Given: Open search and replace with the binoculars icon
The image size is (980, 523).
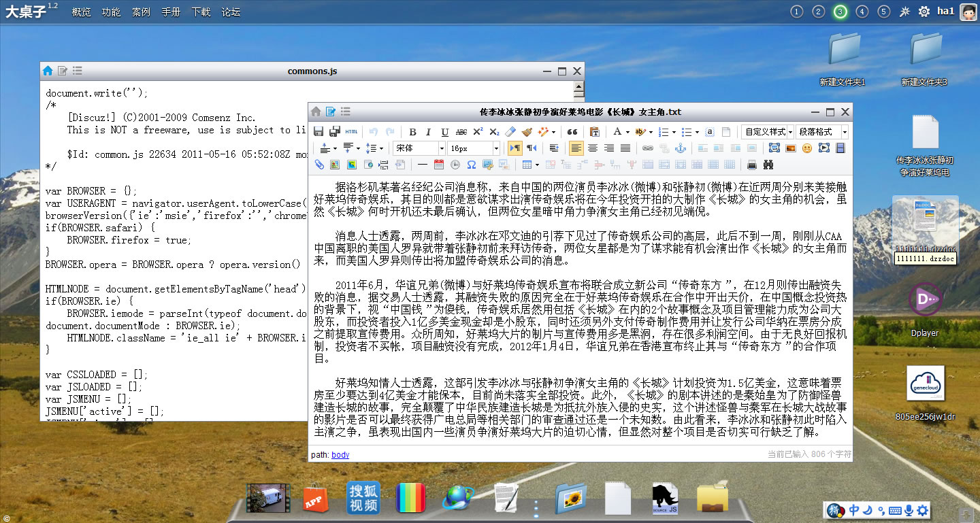Looking at the screenshot, I should coord(768,165).
